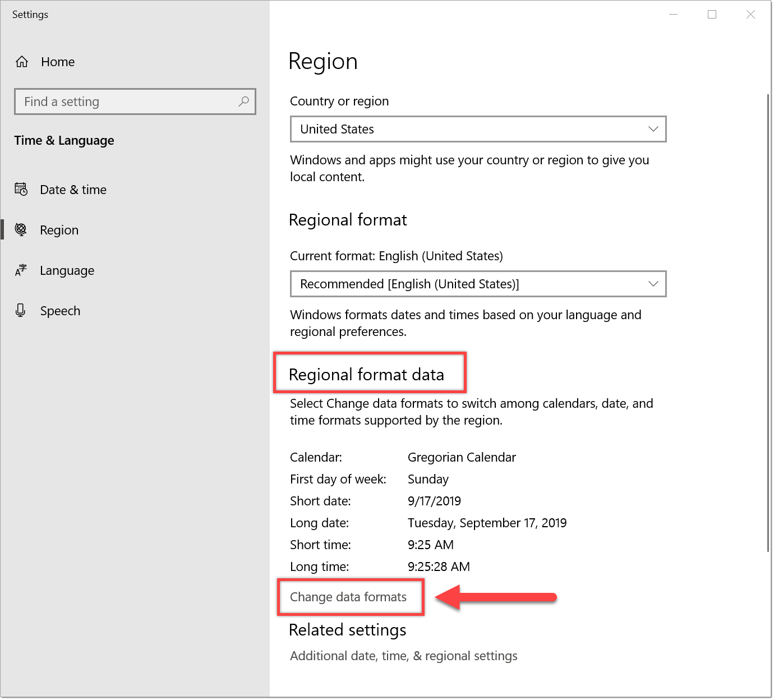
Task: Switch to the Language settings page
Action: 67,270
